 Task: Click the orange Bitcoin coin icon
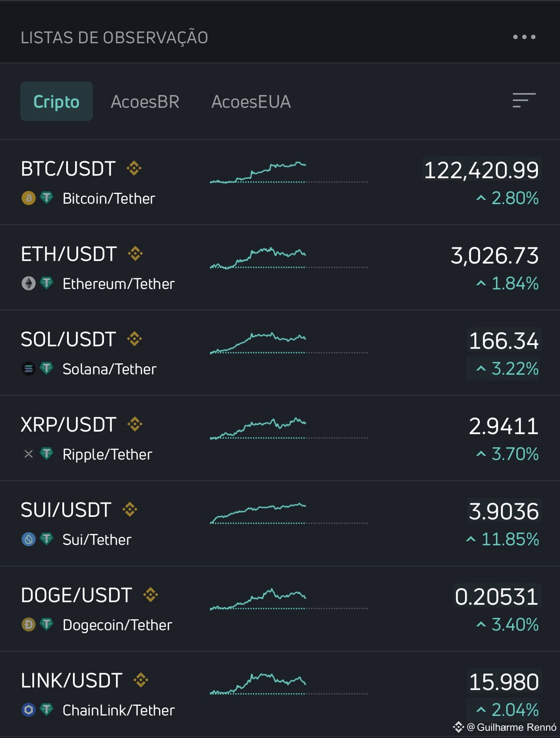coord(28,198)
